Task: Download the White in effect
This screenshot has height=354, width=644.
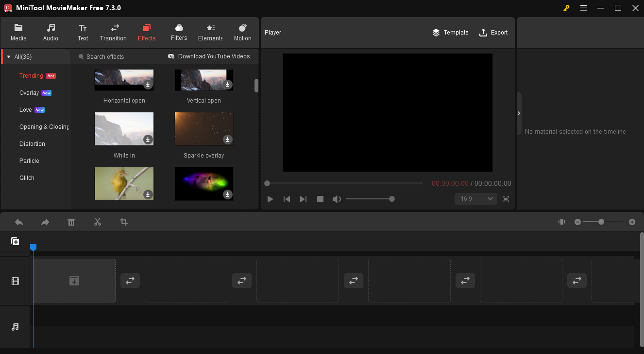Action: pyautogui.click(x=148, y=140)
